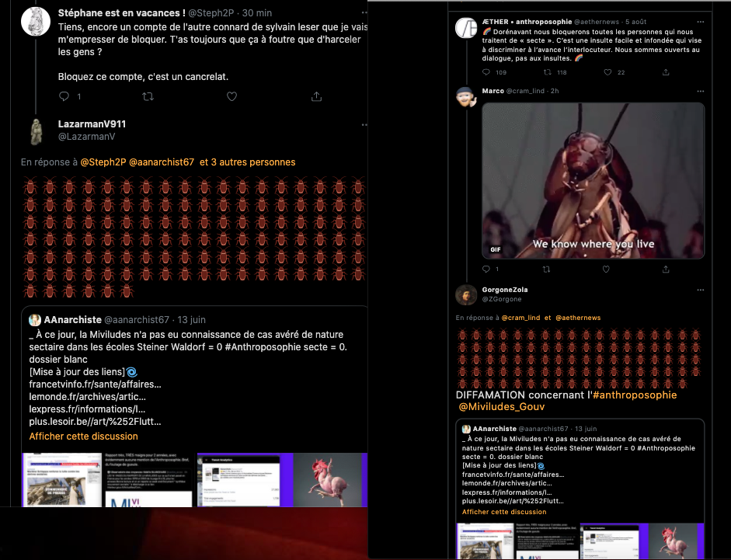Screen dimensions: 731x560
Task: Like Marco's cockroach GIF tweet
Action: point(606,269)
